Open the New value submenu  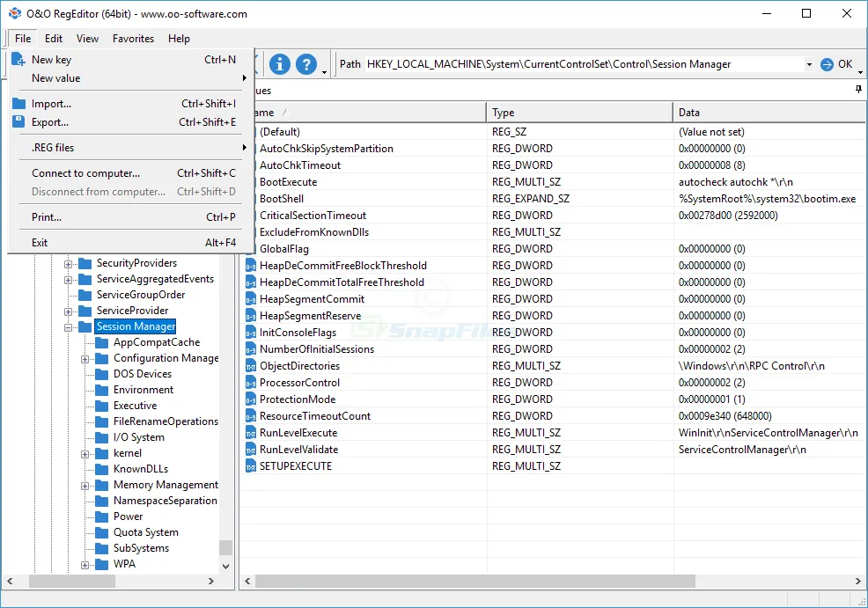pos(130,78)
